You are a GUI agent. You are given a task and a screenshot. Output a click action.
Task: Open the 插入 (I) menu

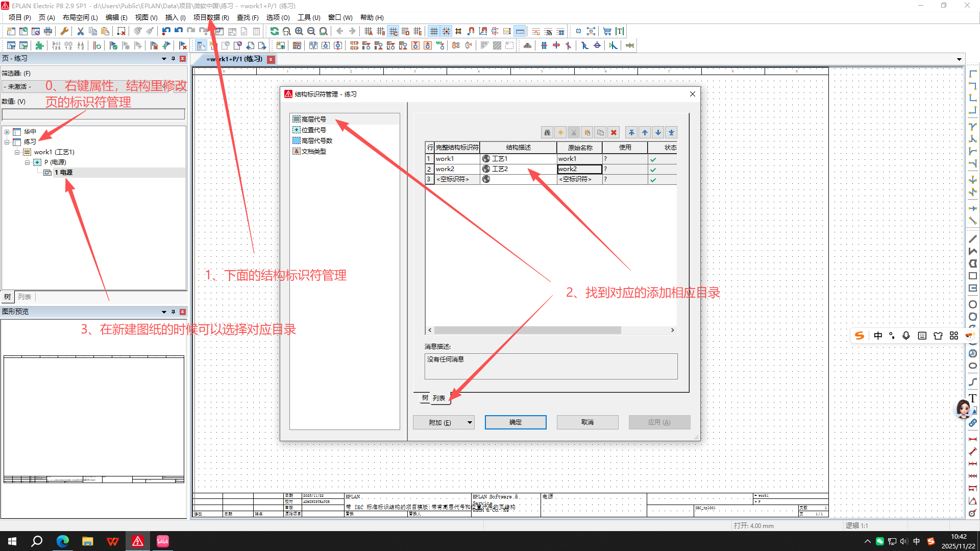coord(175,17)
